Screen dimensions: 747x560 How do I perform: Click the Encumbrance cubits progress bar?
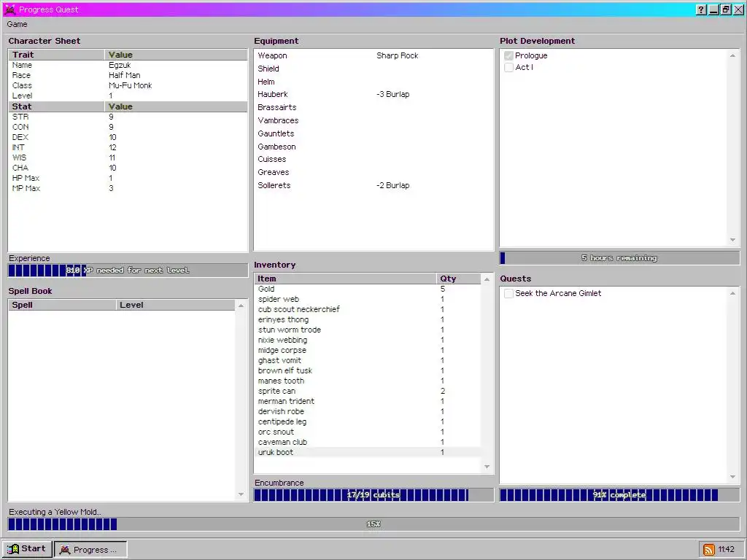point(373,495)
